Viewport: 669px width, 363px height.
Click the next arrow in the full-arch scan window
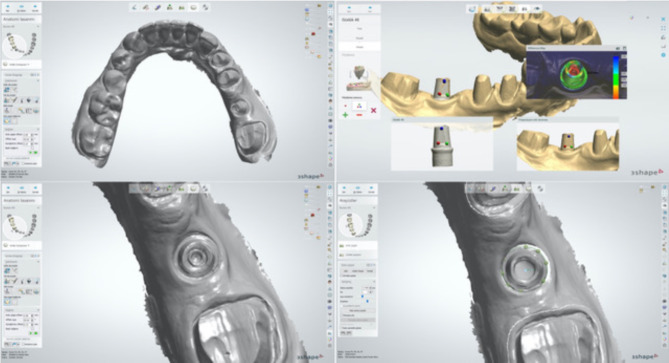point(35,8)
